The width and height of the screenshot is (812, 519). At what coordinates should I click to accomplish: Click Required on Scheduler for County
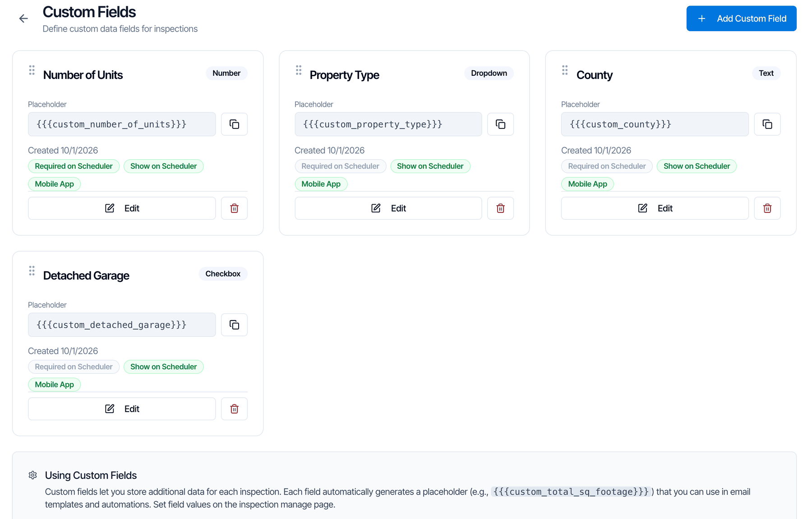(x=607, y=166)
